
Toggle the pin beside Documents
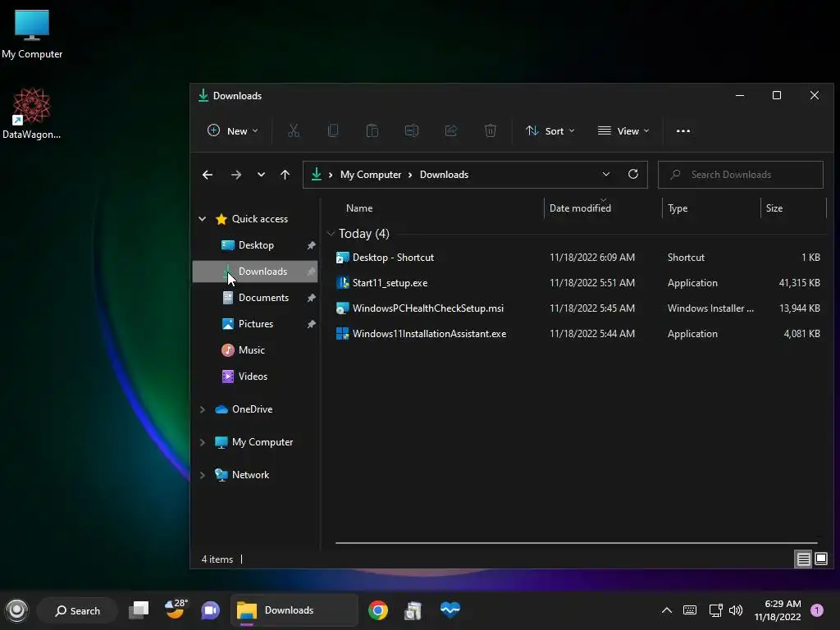click(311, 298)
